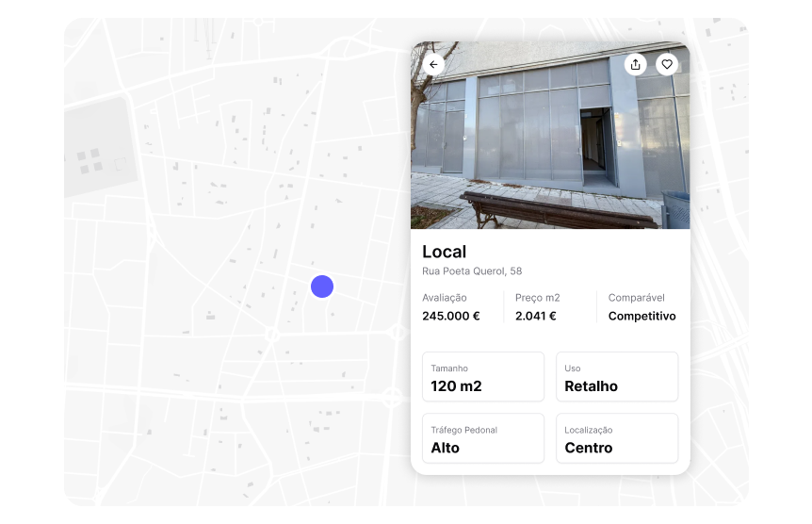Image resolution: width=812 pixels, height=524 pixels.
Task: Share the property listing
Action: pyautogui.click(x=636, y=65)
